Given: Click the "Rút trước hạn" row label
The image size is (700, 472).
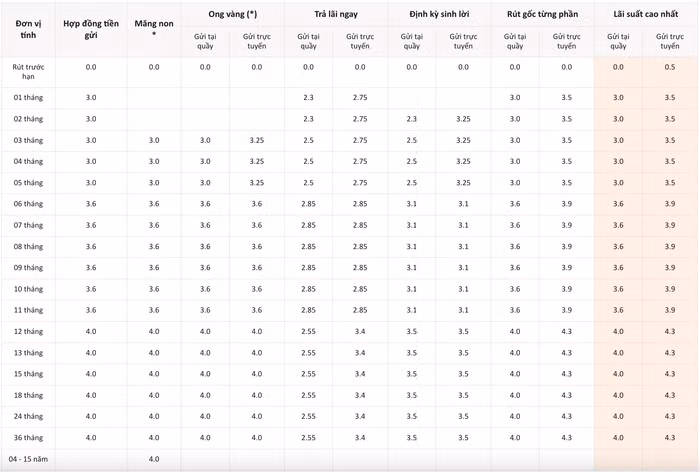Looking at the screenshot, I should click(28, 70).
